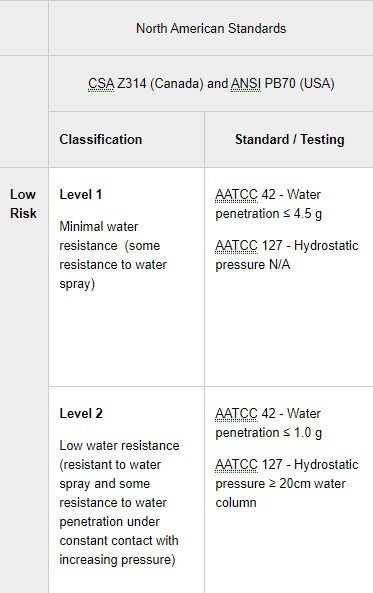The image size is (373, 593).
Task: Click the ANSI abbreviation in the header
Action: click(246, 83)
